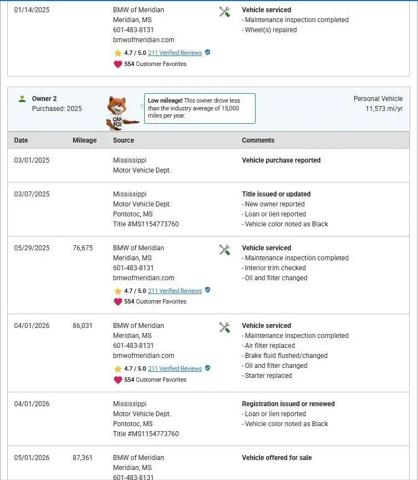Click the Low mileage tooltip box
This screenshot has height=480, width=418.
[200, 108]
